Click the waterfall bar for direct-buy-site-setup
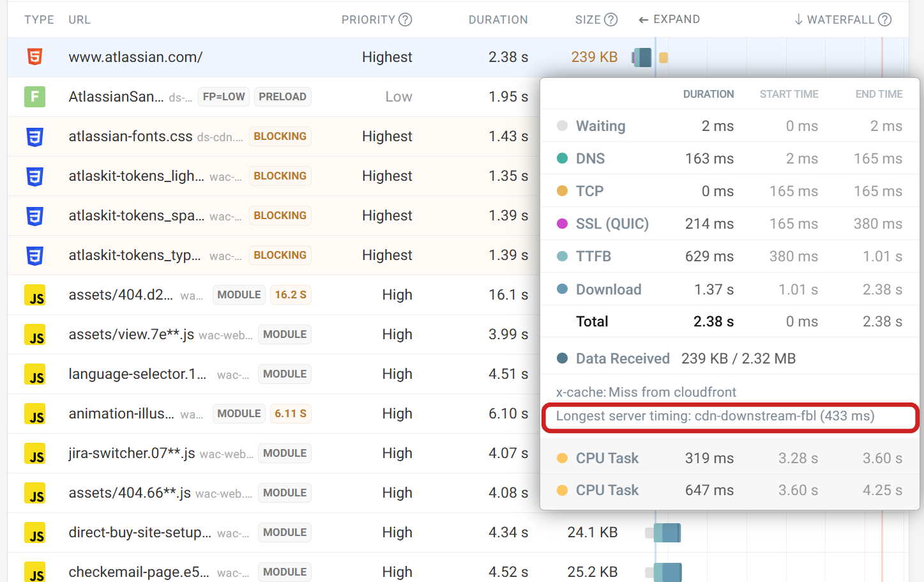The width and height of the screenshot is (924, 582). click(664, 533)
